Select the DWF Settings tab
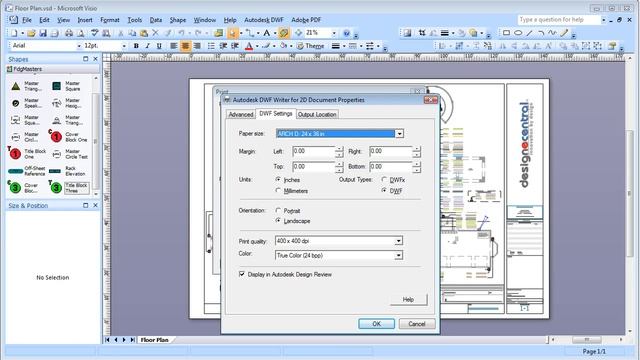 pyautogui.click(x=276, y=113)
